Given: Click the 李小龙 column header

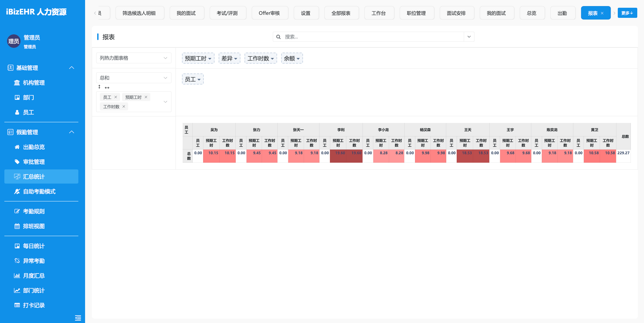Looking at the screenshot, I should click(383, 130).
